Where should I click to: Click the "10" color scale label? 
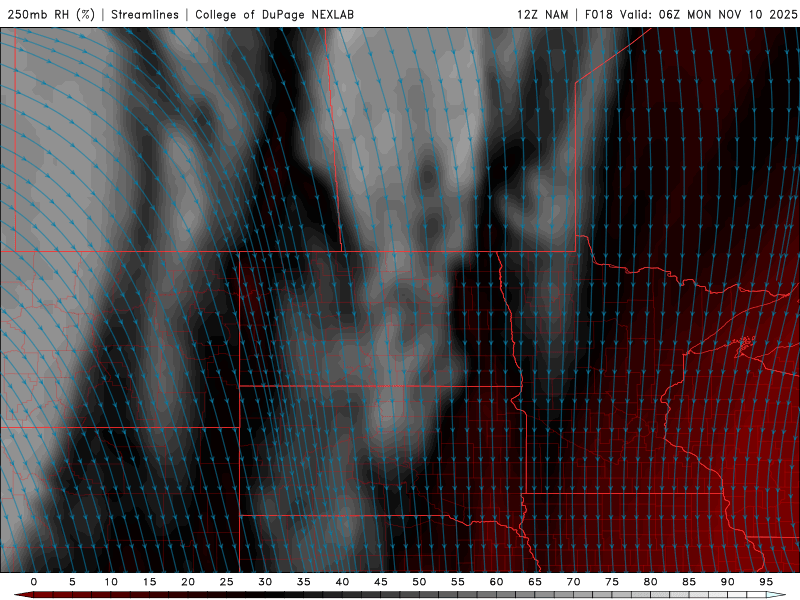pos(111,582)
